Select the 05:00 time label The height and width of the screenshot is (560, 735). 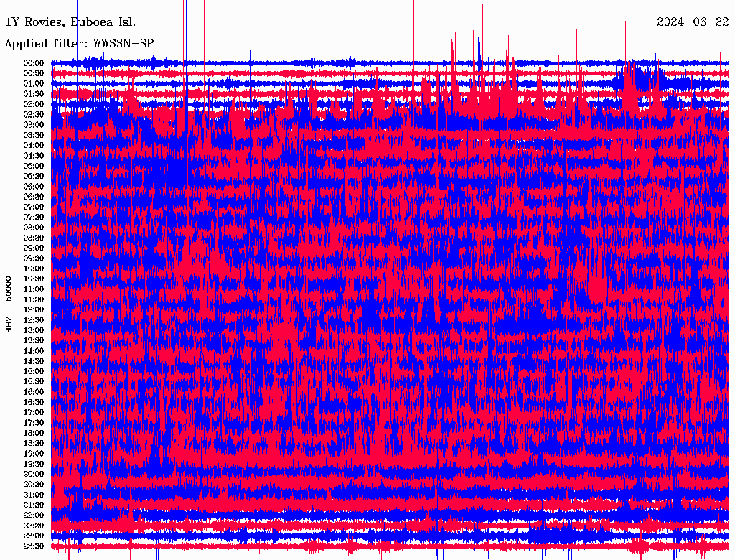(34, 166)
